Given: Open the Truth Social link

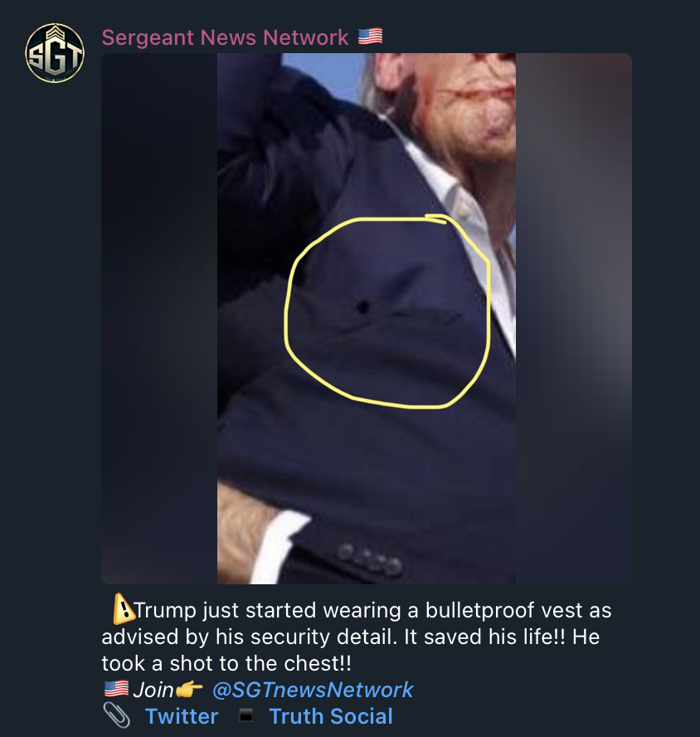Looking at the screenshot, I should [331, 717].
